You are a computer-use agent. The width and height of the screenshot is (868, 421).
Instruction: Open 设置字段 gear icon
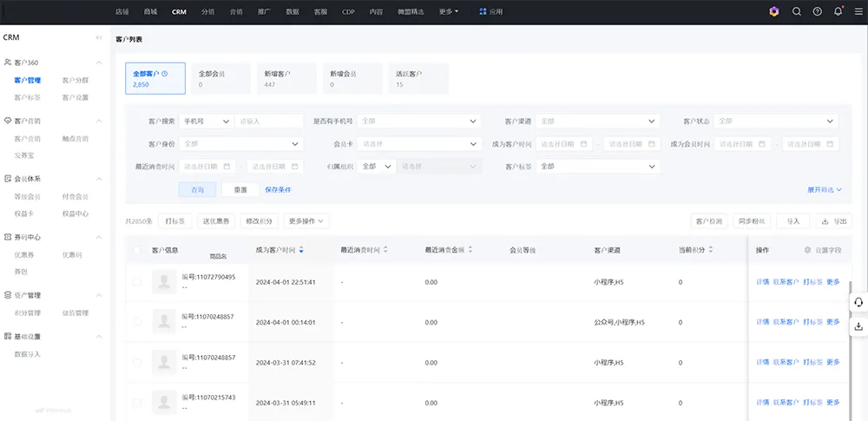[807, 250]
